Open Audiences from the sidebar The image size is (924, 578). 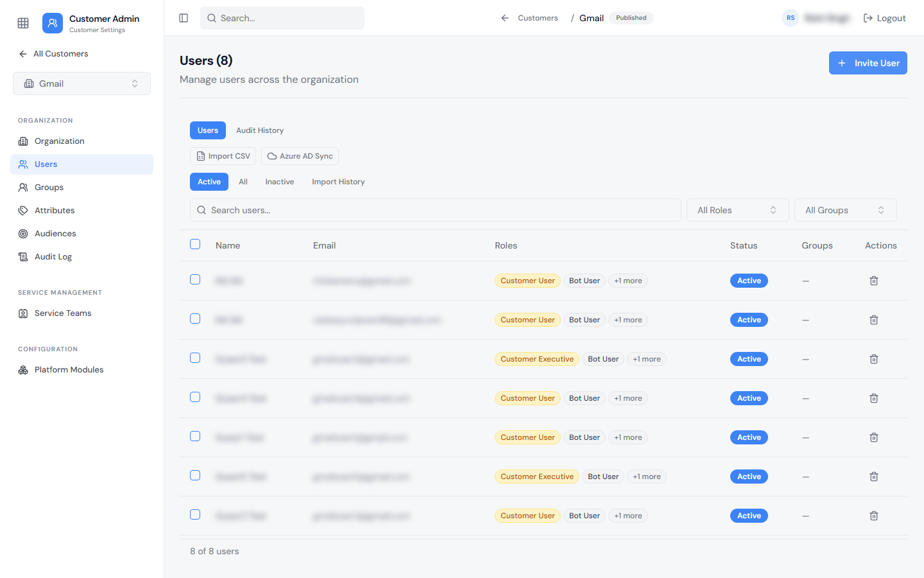81,234
